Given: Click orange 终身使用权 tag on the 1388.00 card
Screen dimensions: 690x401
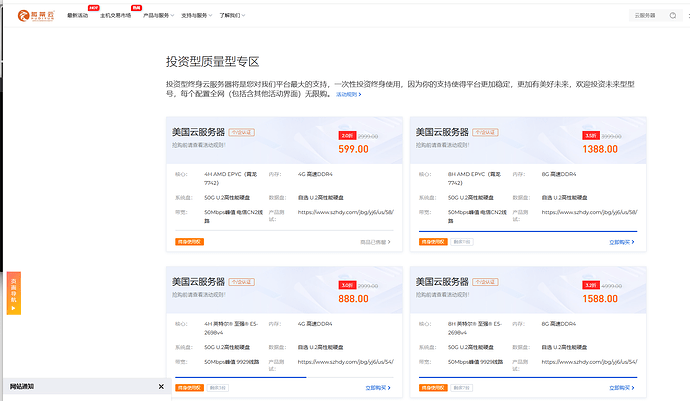Looking at the screenshot, I should tap(433, 242).
